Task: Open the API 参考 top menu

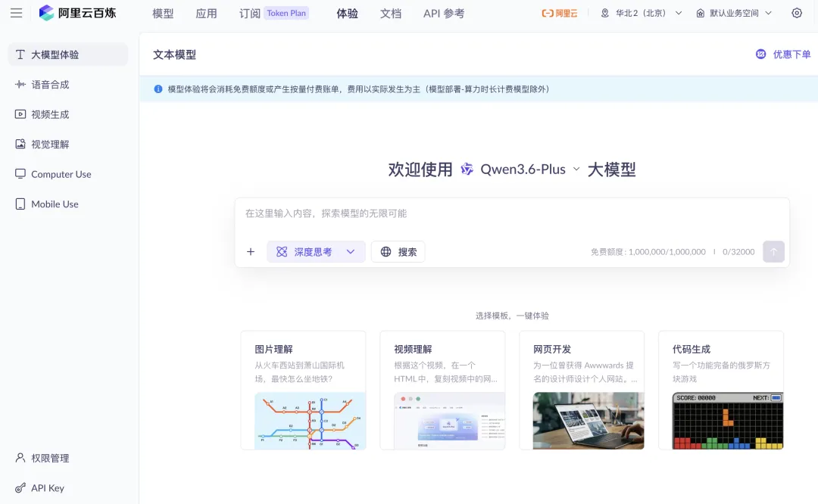Action: pyautogui.click(x=444, y=14)
